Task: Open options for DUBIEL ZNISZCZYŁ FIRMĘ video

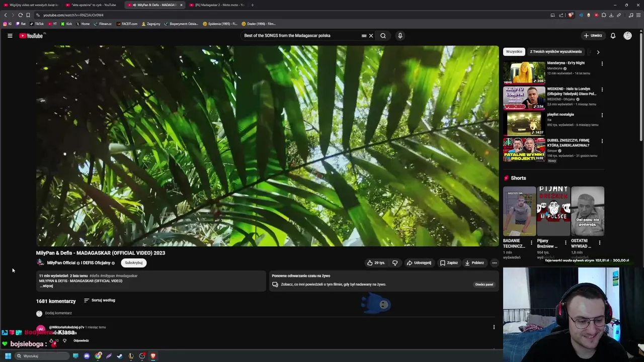Action: [602, 141]
